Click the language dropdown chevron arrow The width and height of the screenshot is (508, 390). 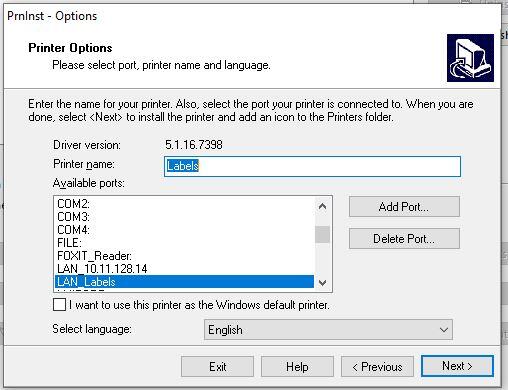coord(444,330)
